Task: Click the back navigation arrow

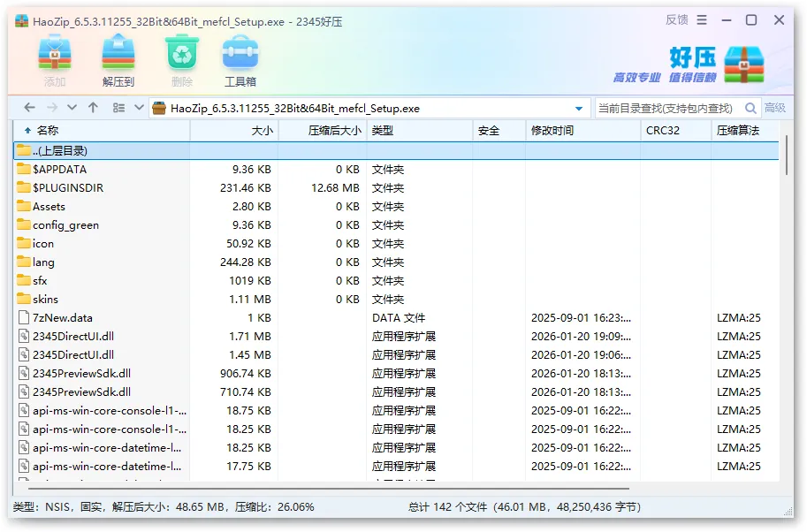Action: [29, 106]
